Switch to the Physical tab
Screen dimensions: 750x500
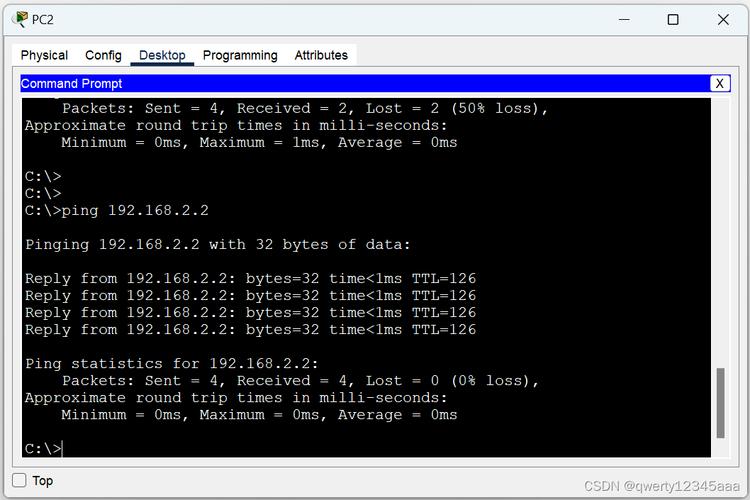(x=44, y=55)
